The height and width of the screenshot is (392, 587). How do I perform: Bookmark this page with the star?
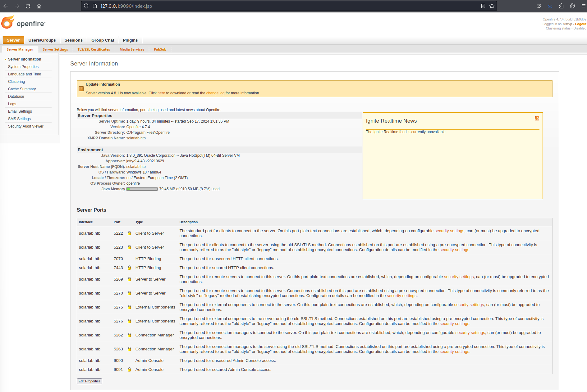[492, 6]
